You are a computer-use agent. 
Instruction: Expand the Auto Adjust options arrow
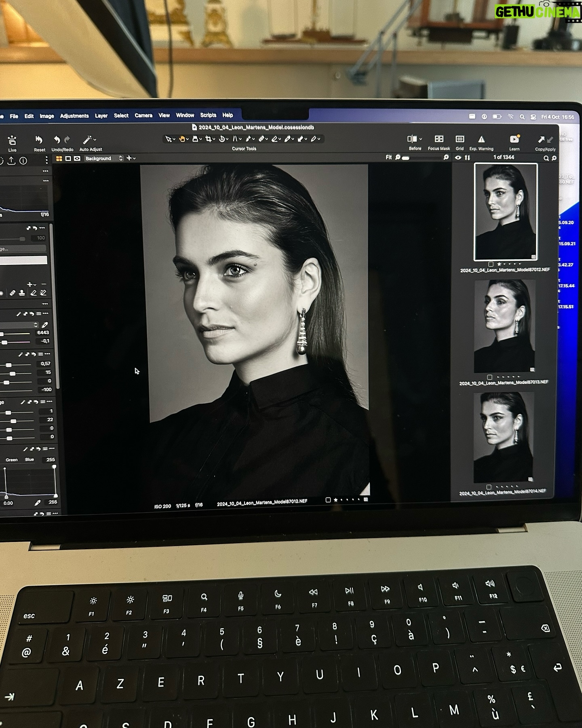click(95, 140)
